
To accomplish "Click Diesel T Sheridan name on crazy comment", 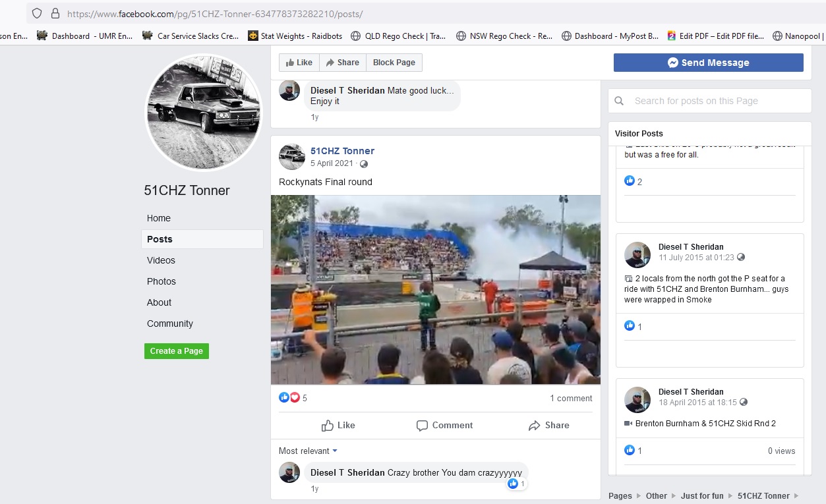I will click(347, 472).
